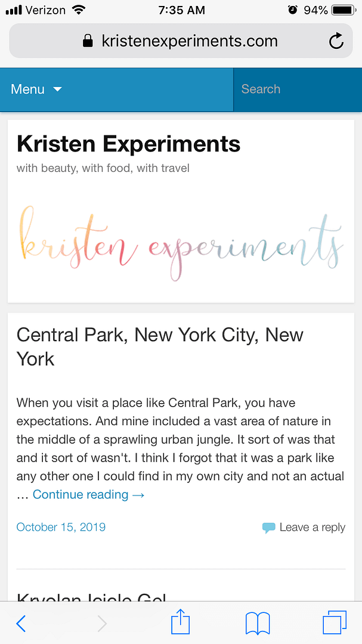The width and height of the screenshot is (362, 644).
Task: Tap the kristen experiments script logo
Action: (x=181, y=243)
